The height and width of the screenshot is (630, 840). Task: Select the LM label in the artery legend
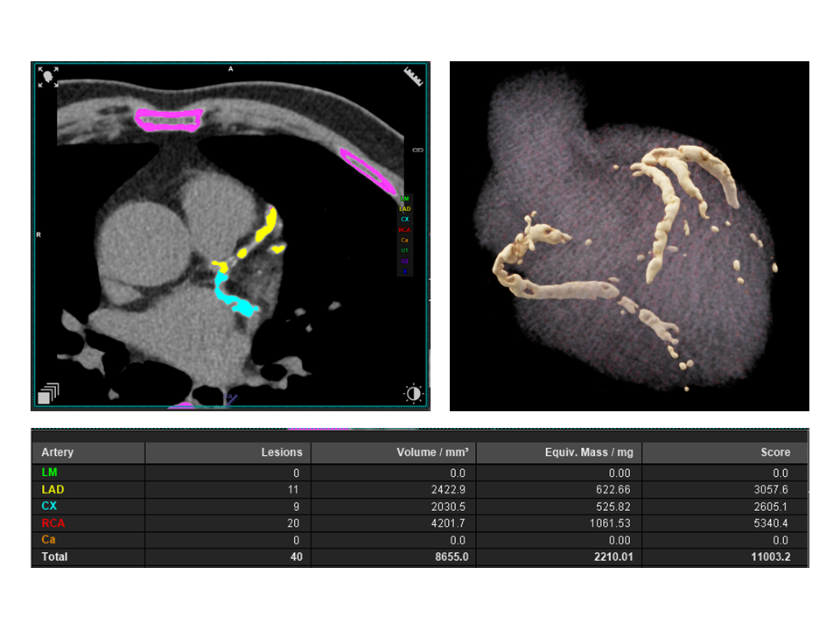tap(404, 199)
